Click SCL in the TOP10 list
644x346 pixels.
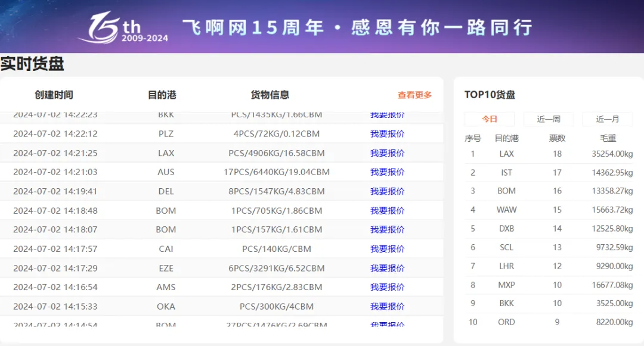pyautogui.click(x=506, y=247)
